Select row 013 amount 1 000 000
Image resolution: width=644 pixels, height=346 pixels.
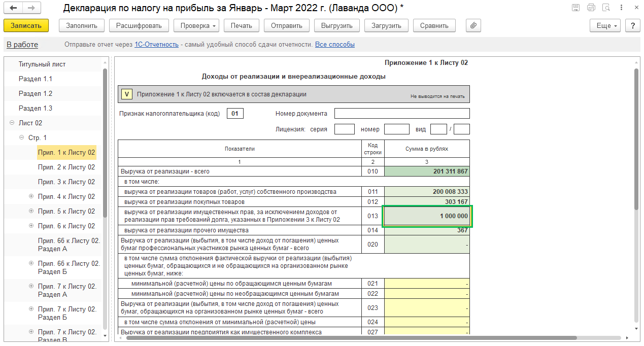tap(427, 216)
